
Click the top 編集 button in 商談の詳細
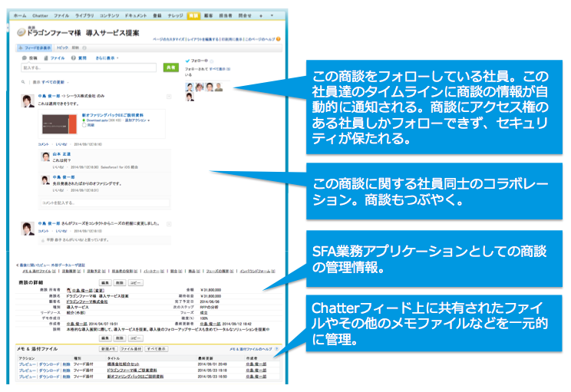[106, 283]
